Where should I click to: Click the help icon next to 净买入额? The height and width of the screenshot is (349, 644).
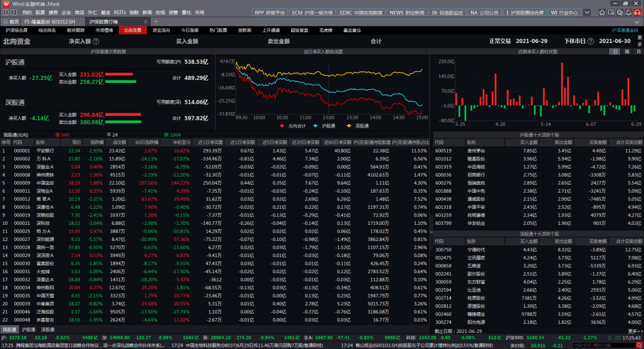[95, 41]
